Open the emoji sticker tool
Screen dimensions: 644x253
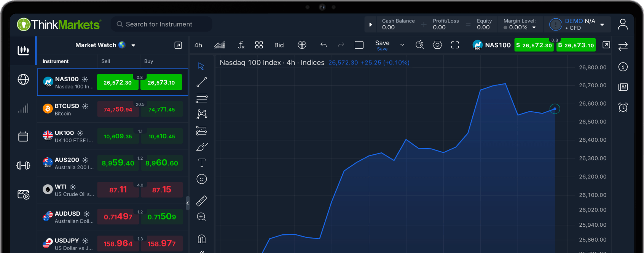click(202, 179)
